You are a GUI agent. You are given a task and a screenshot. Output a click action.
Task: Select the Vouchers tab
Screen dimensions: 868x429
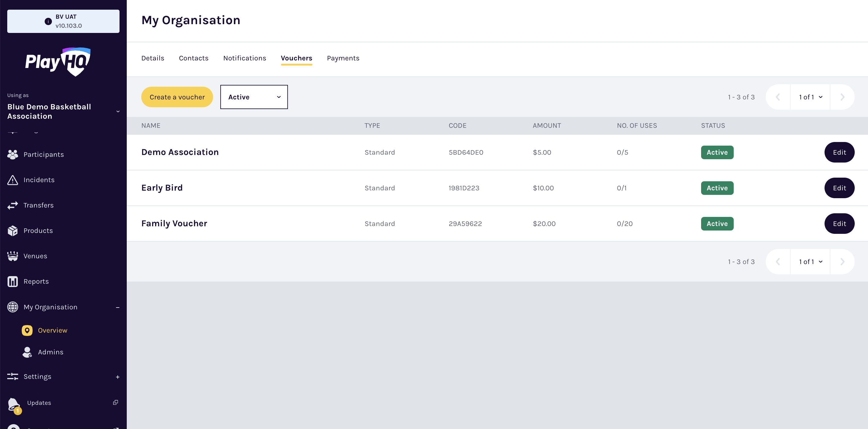(x=296, y=58)
